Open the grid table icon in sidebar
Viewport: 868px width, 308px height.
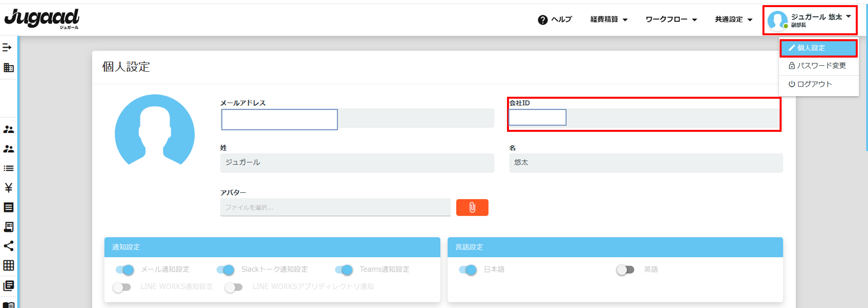[x=8, y=265]
